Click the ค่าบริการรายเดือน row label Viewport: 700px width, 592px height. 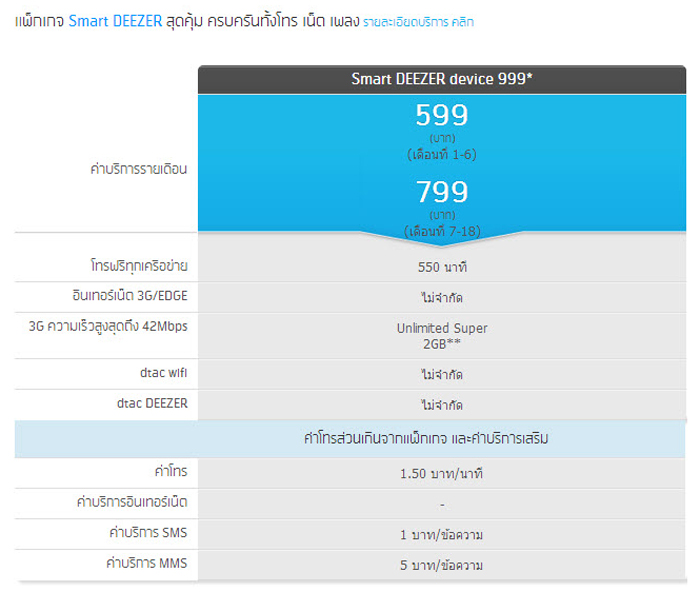pos(138,169)
